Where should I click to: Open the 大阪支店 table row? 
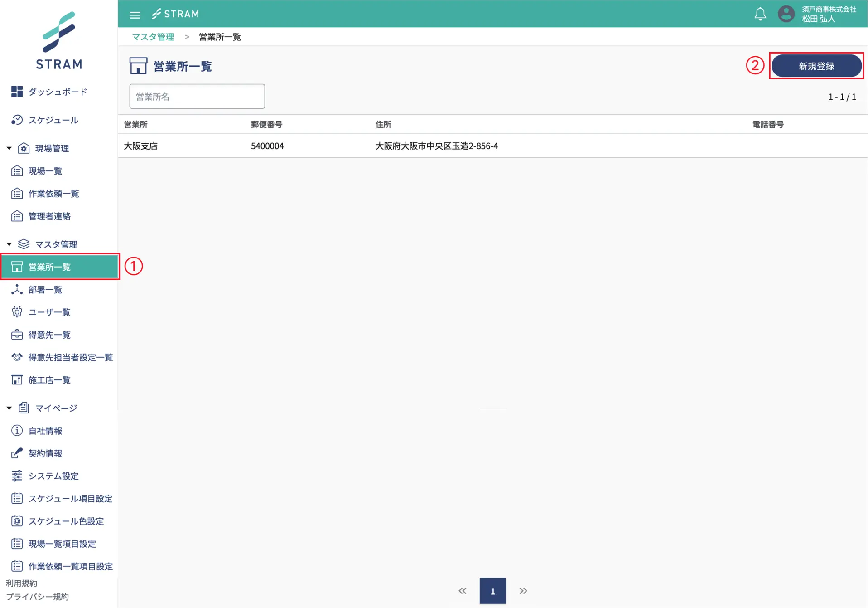coord(141,146)
